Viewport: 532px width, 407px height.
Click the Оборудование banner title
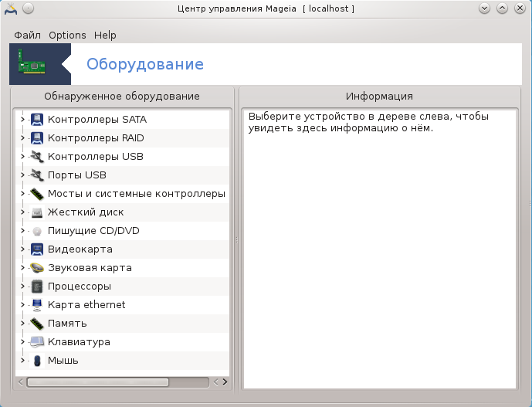click(x=145, y=64)
